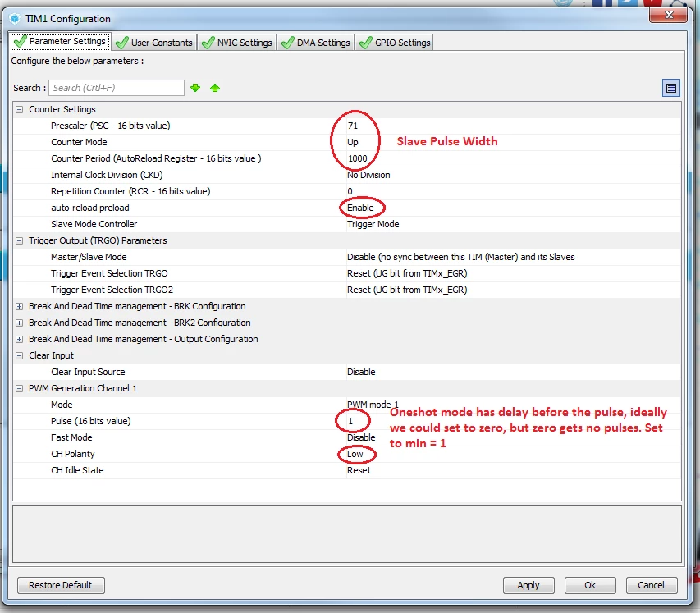Select the Prescaler (PSC - 16 bits value) label
700x613 pixels.
[110, 126]
